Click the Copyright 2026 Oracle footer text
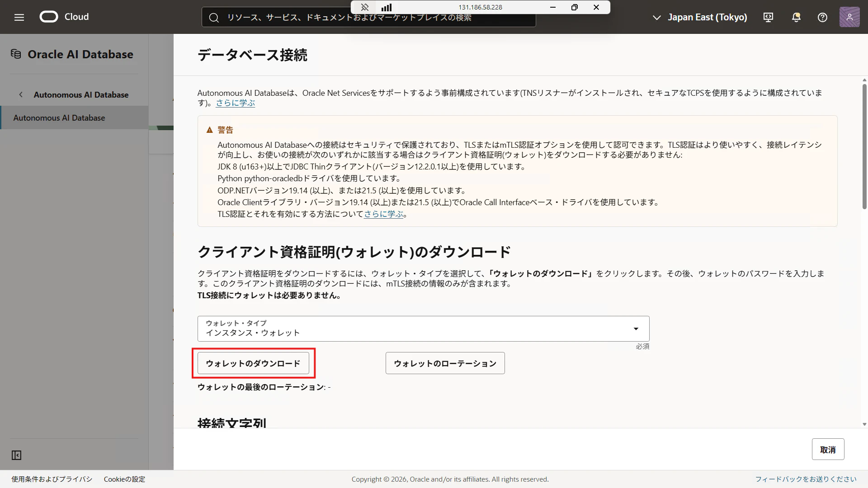This screenshot has width=868, height=488. [450, 479]
